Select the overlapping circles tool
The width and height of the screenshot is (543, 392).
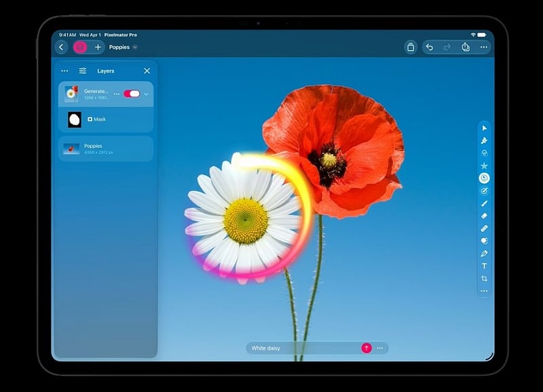click(x=484, y=153)
